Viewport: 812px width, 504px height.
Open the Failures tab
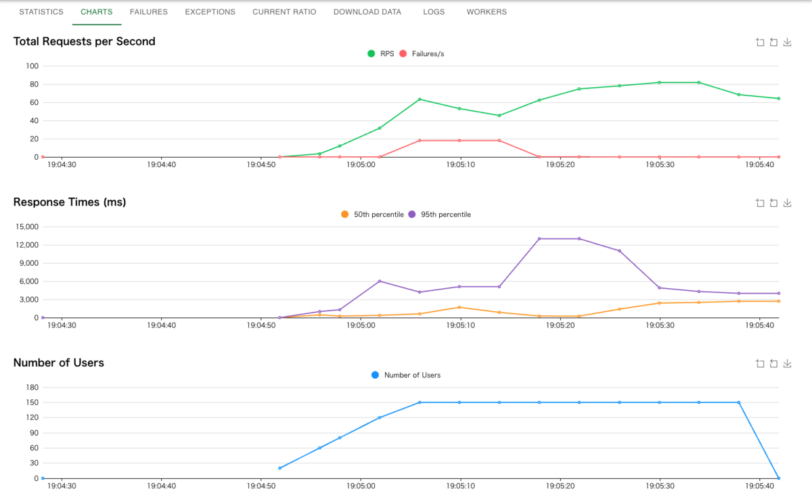(x=149, y=12)
